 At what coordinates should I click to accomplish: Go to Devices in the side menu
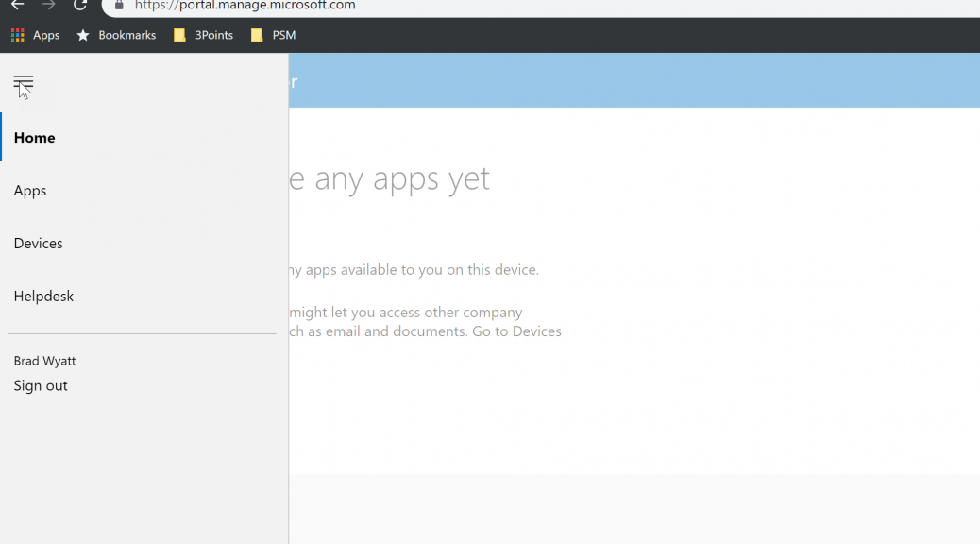pyautogui.click(x=144, y=244)
